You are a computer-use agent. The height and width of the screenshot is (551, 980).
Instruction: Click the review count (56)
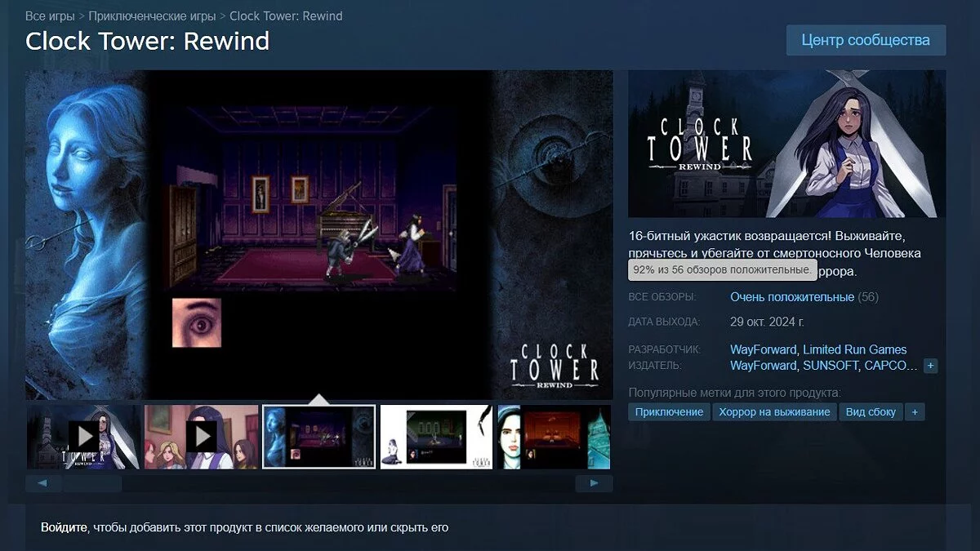pos(868,297)
